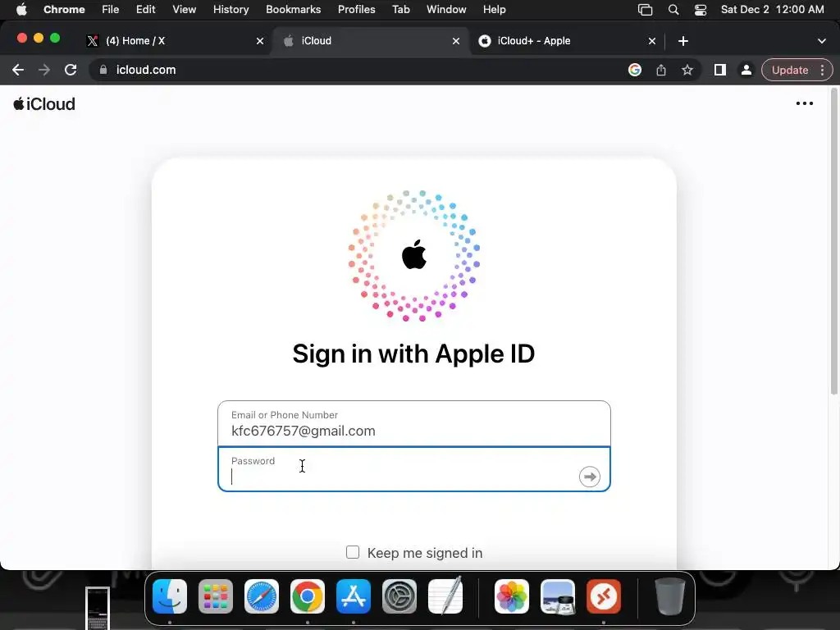Click the Chrome icon in the dock
The height and width of the screenshot is (630, 840).
click(x=308, y=596)
